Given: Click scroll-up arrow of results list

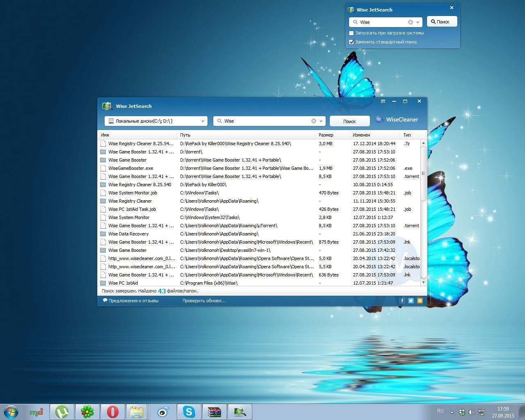Looking at the screenshot, I should click(423, 143).
